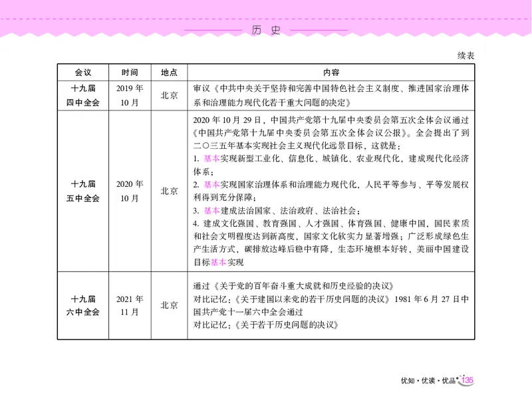Click the 2021年11月 date cell
532x411 pixels.
point(128,308)
